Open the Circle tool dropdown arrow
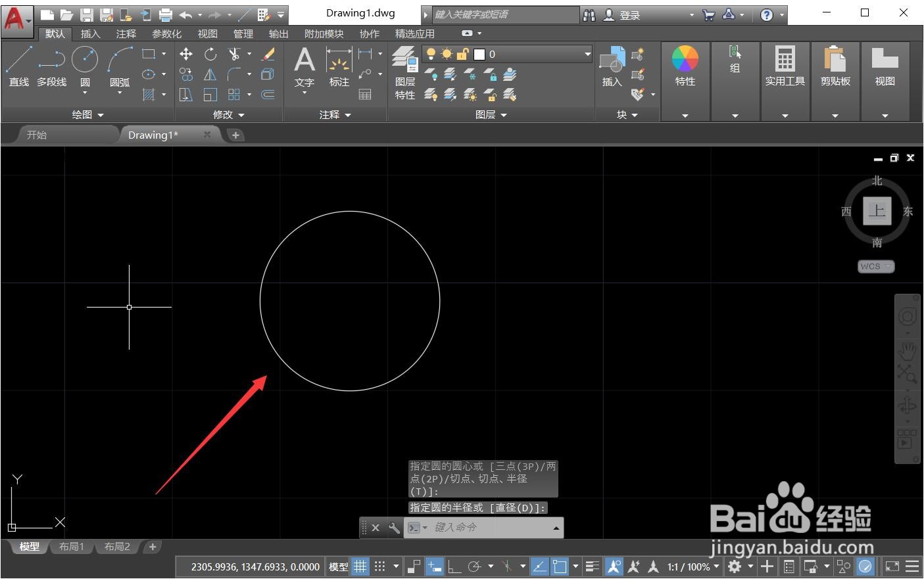This screenshot has width=924, height=579. [85, 93]
